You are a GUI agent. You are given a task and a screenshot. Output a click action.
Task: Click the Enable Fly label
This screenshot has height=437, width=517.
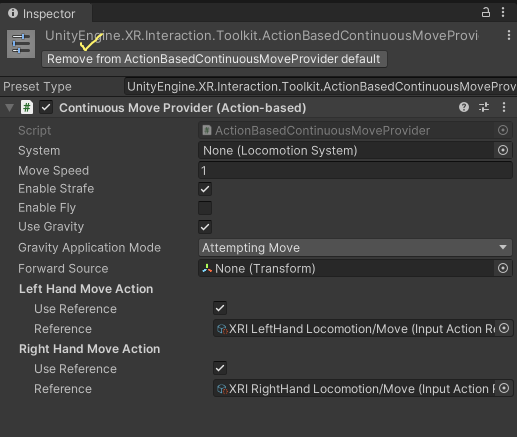tap(47, 208)
